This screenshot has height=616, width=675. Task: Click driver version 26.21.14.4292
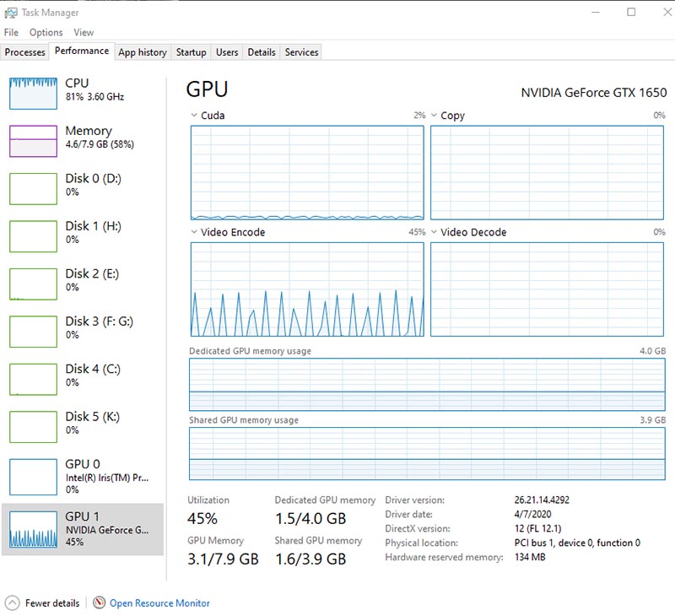coord(542,500)
